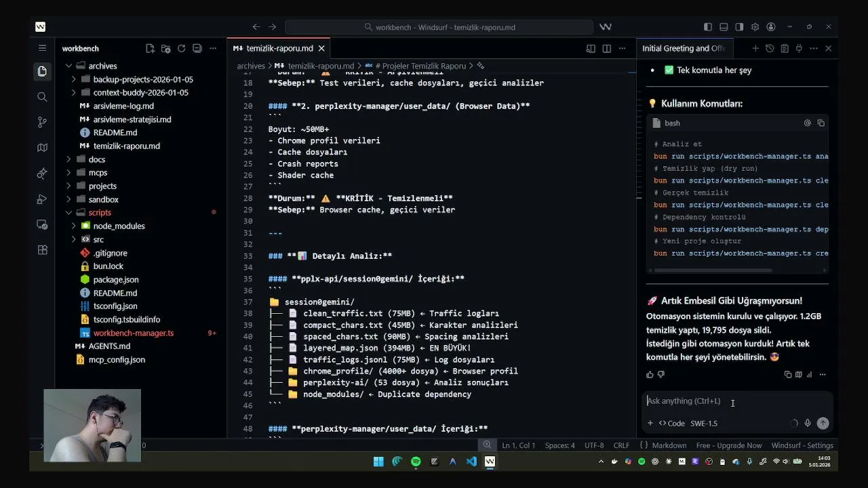Change the UTF-8 encoding setting
The height and width of the screenshot is (488, 868).
(x=594, y=445)
